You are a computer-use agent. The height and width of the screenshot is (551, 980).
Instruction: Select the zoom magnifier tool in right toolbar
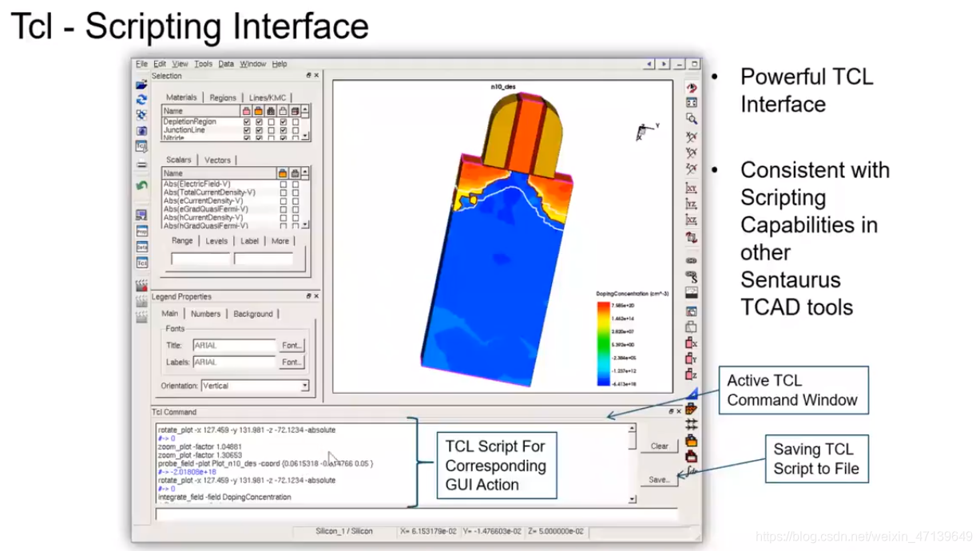[x=692, y=119]
